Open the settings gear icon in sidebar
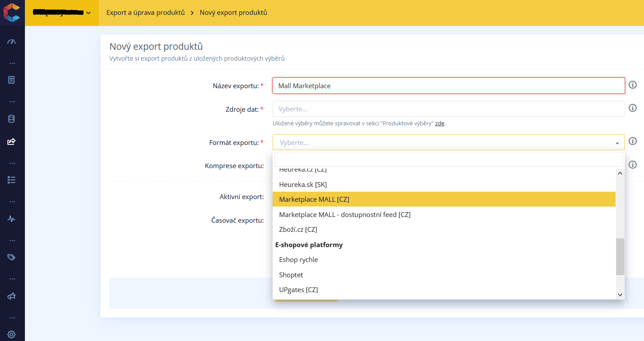Image resolution: width=644 pixels, height=341 pixels. 12,334
